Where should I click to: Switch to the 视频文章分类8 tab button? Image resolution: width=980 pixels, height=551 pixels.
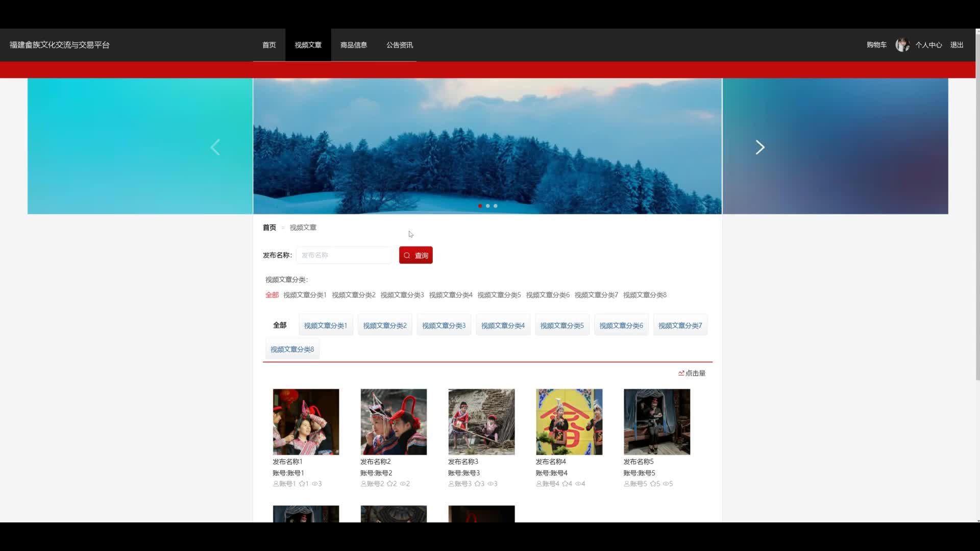tap(292, 349)
